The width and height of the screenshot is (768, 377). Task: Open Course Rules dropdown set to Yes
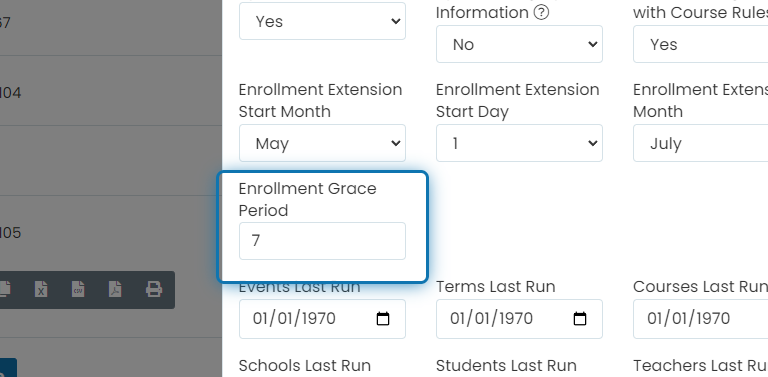tap(700, 44)
